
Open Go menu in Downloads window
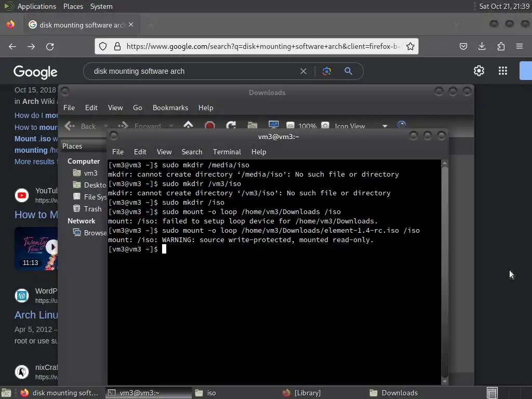click(x=137, y=108)
